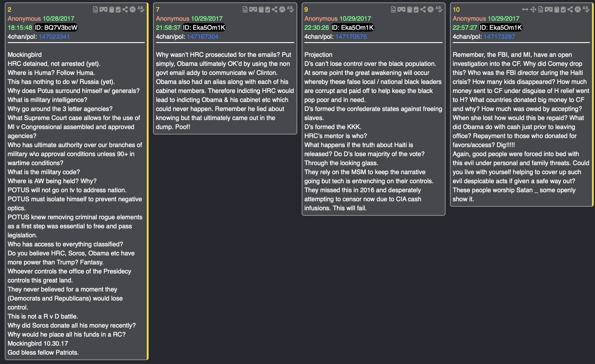
Task: Share post 2 with the share icon
Action: coord(125,10)
